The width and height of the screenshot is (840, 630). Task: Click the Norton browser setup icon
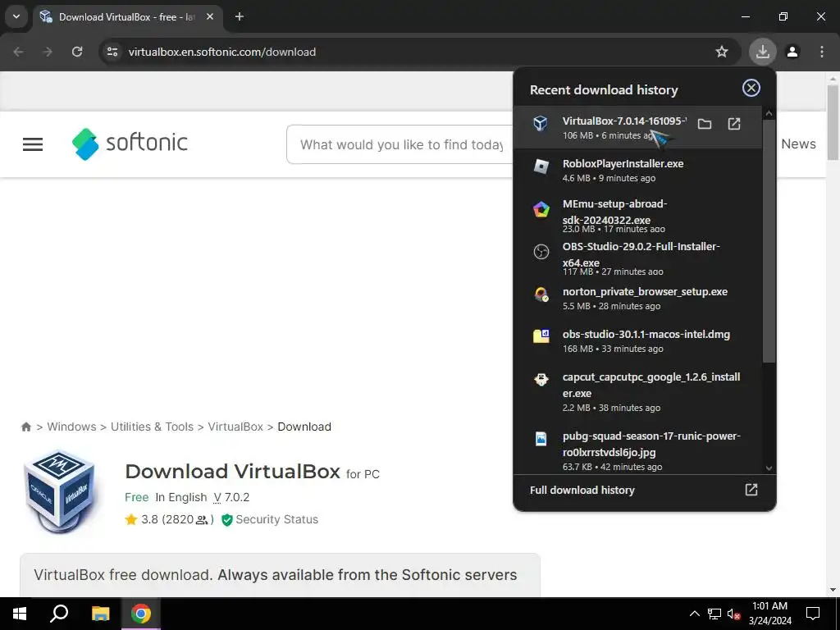pos(541,294)
